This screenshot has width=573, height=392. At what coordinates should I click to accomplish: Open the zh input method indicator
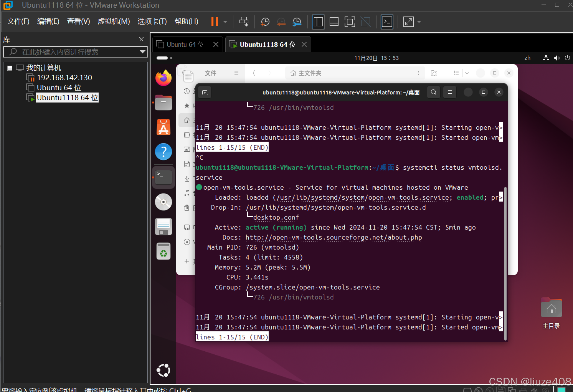click(528, 58)
